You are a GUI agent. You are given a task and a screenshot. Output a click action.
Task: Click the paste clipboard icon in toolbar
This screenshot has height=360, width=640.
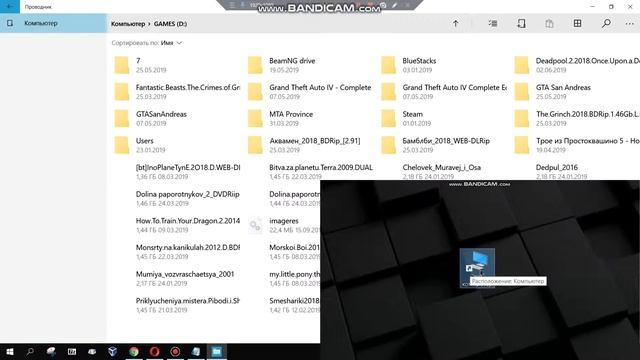(549, 24)
